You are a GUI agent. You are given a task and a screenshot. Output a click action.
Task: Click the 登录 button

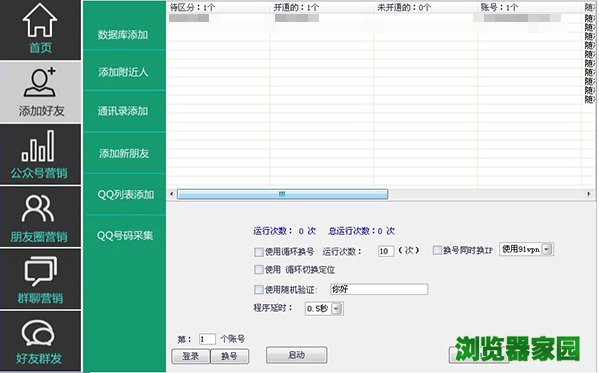point(191,356)
